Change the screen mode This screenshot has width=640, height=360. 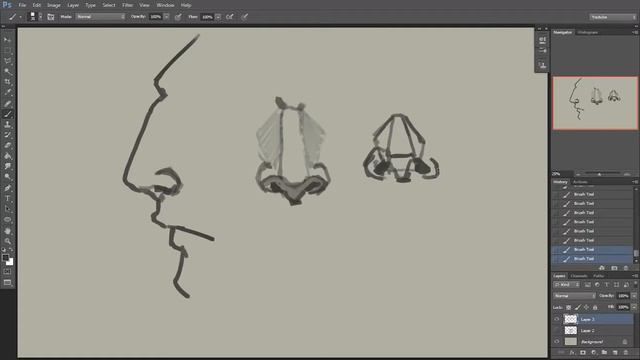coord(7,282)
